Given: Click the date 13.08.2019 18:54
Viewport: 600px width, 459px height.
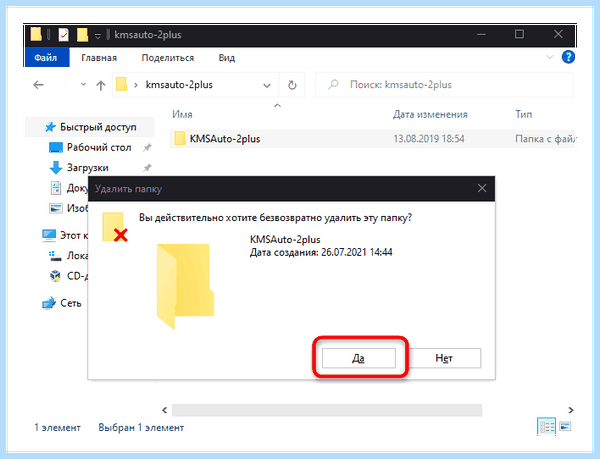Looking at the screenshot, I should click(x=429, y=138).
